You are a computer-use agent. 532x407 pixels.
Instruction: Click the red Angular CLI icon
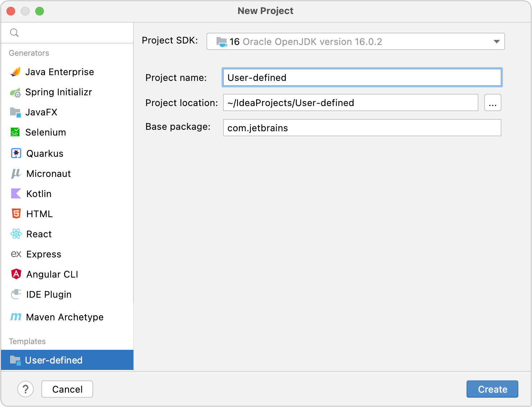pos(16,274)
